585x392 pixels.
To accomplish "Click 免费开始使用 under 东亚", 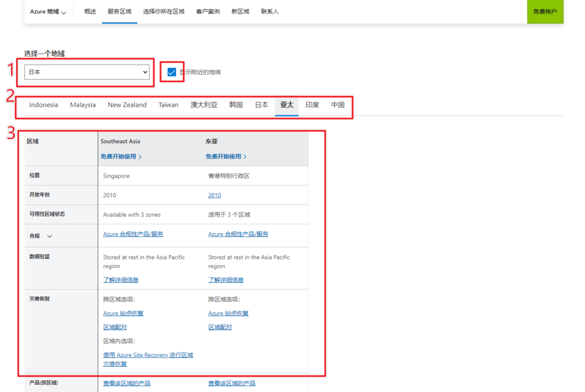I will tap(226, 157).
